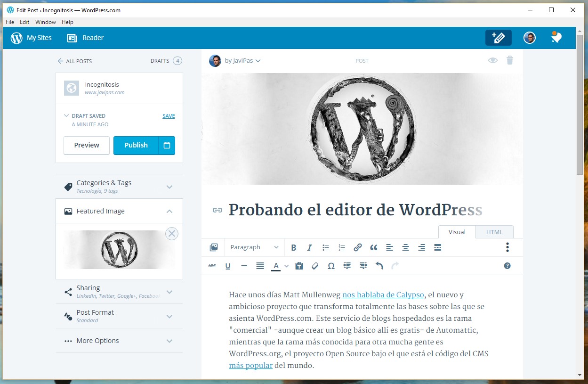Image resolution: width=588 pixels, height=384 pixels.
Task: Undo the last edit
Action: (379, 266)
